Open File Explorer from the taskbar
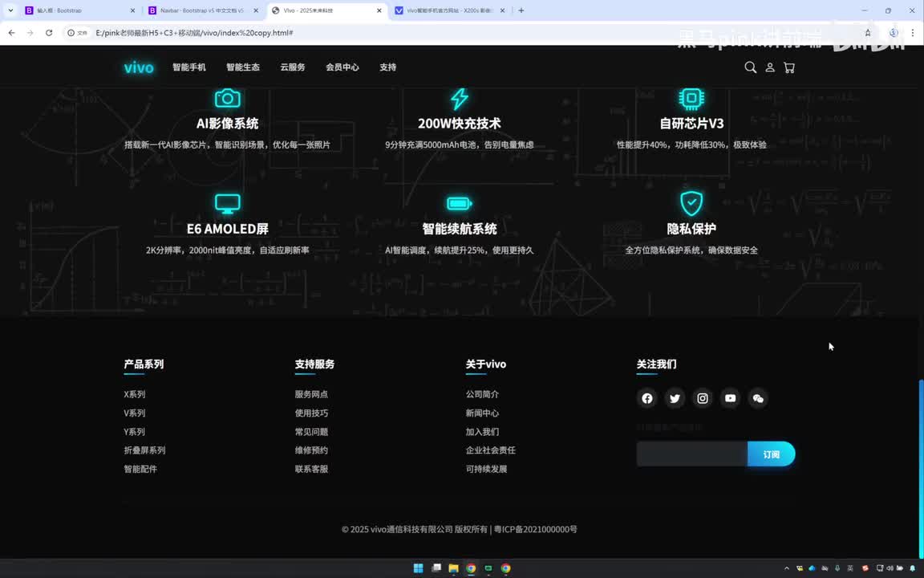This screenshot has width=924, height=578. (453, 568)
